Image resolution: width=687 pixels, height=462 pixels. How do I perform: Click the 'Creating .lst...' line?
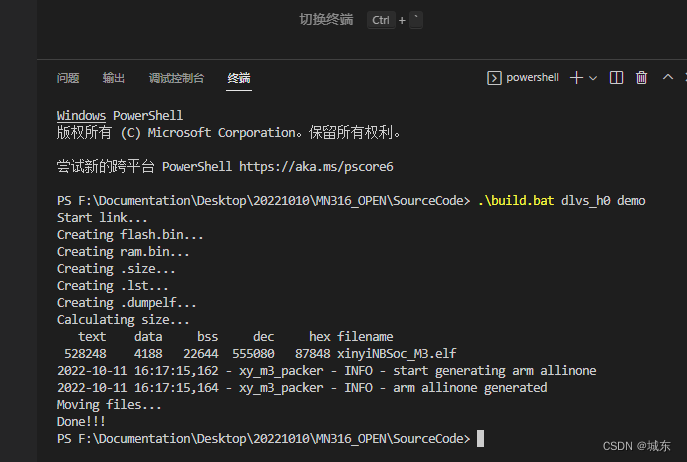(x=113, y=286)
